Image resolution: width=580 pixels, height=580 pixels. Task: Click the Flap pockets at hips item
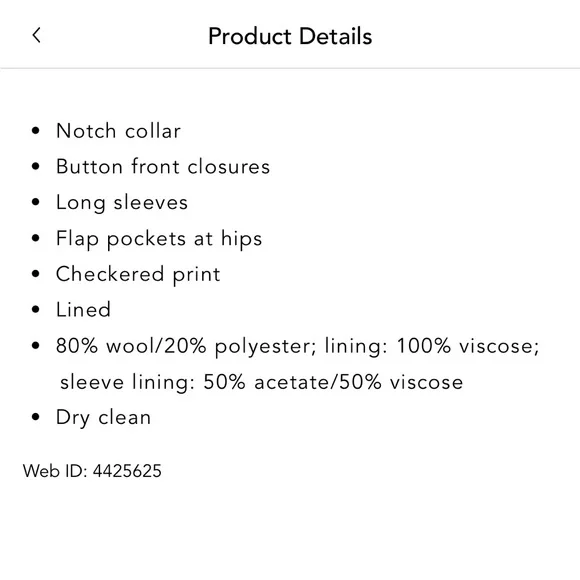click(x=159, y=239)
